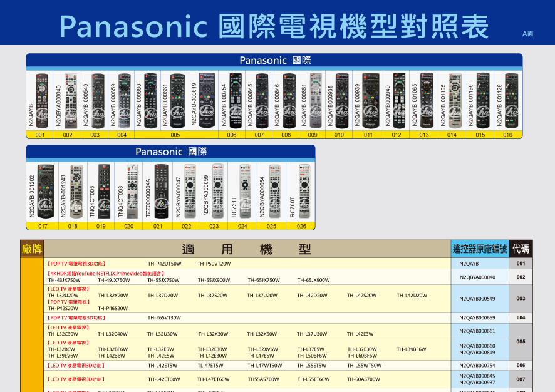The height and width of the screenshot is (392, 555).
Task: Click the "遙控器原廠編號" column header
Action: (480, 249)
